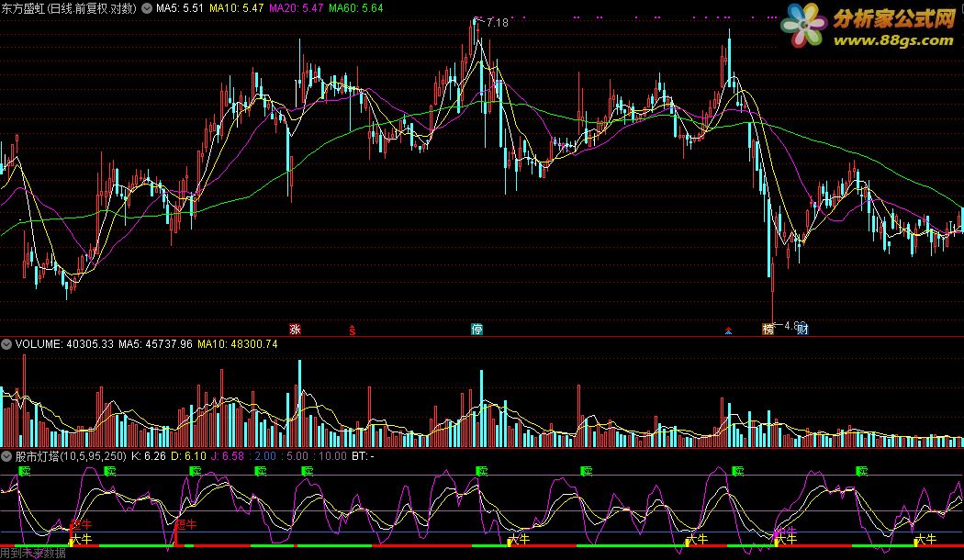
Task: Select the 东方盛虹 chart title
Action: click(x=69, y=8)
